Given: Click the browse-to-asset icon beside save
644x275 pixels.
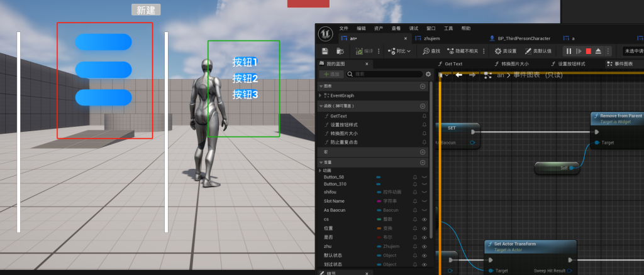Looking at the screenshot, I should click(340, 51).
